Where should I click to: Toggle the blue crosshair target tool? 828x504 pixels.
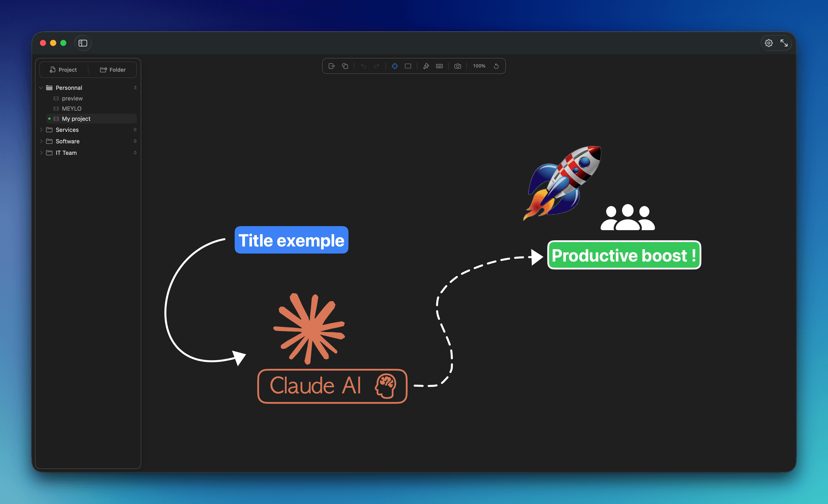click(x=395, y=66)
